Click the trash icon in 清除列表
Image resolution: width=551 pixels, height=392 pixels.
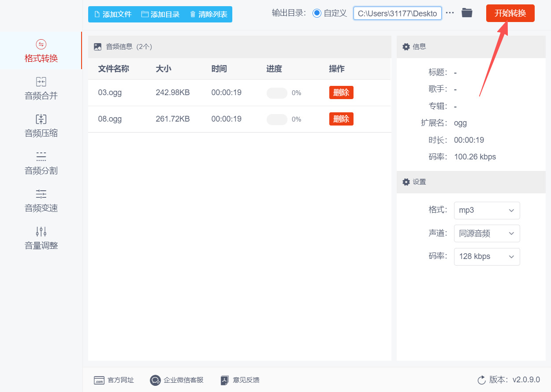(193, 14)
